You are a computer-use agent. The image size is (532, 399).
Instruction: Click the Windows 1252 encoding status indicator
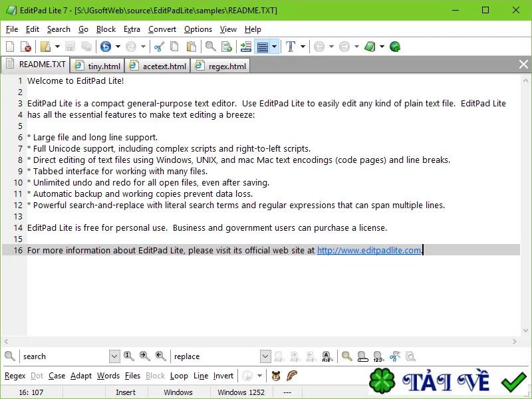click(241, 392)
